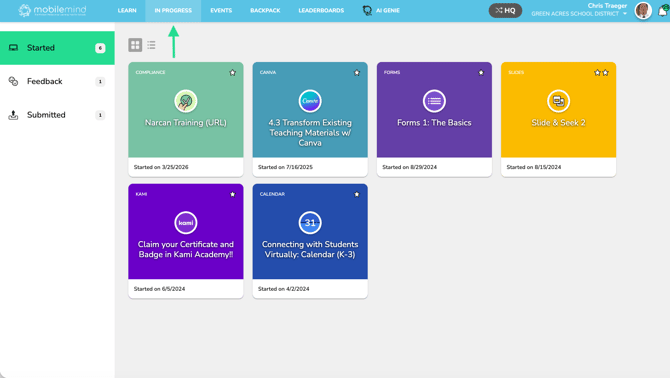Click 'Started on 7/16/2025' text
The height and width of the screenshot is (378, 670).
click(285, 167)
